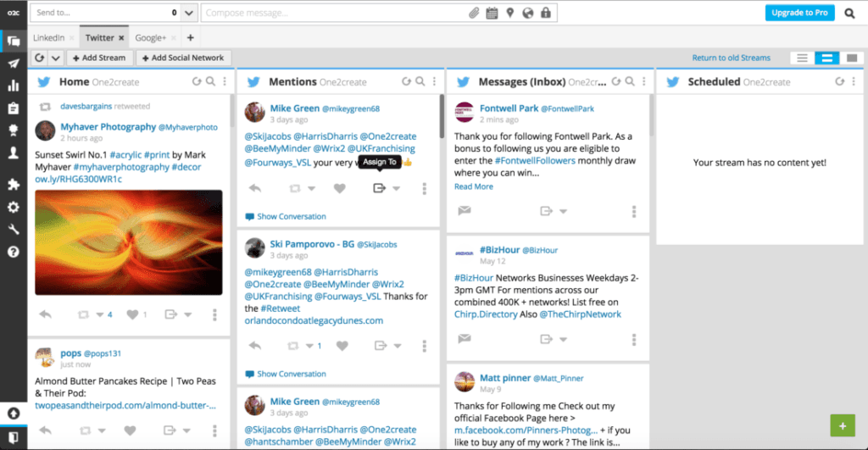Image resolution: width=868 pixels, height=450 pixels.
Task: Click the privacy lock icon in composer
Action: pyautogui.click(x=546, y=13)
